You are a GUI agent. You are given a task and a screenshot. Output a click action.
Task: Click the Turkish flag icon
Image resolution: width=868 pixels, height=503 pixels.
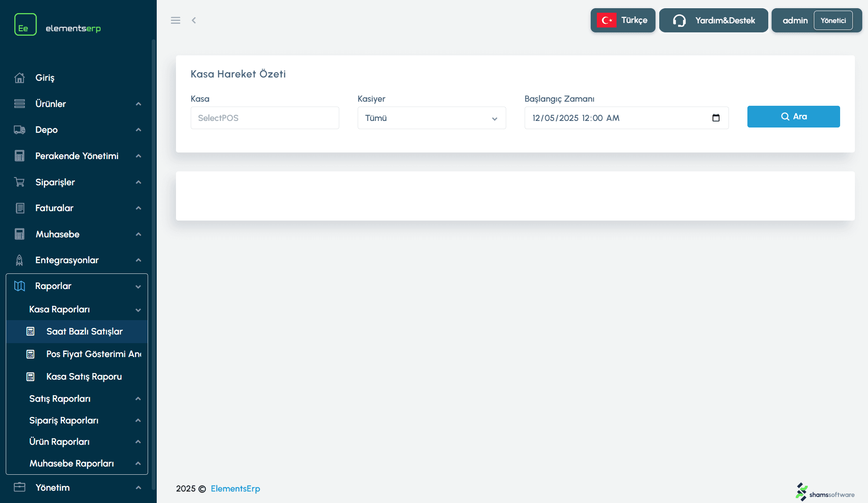click(607, 20)
